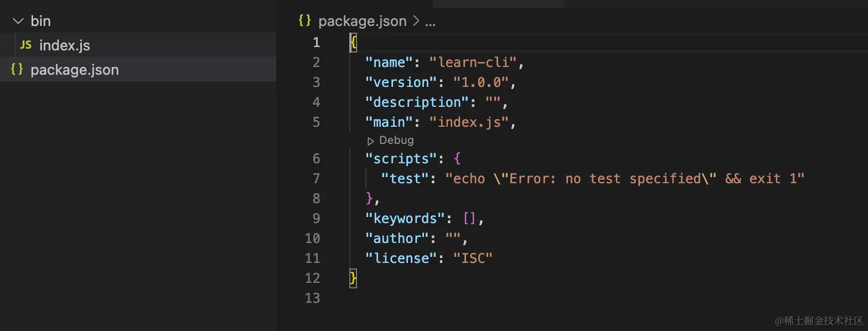The image size is (868, 331).
Task: Click the "index.js" value in editor
Action: tap(469, 122)
